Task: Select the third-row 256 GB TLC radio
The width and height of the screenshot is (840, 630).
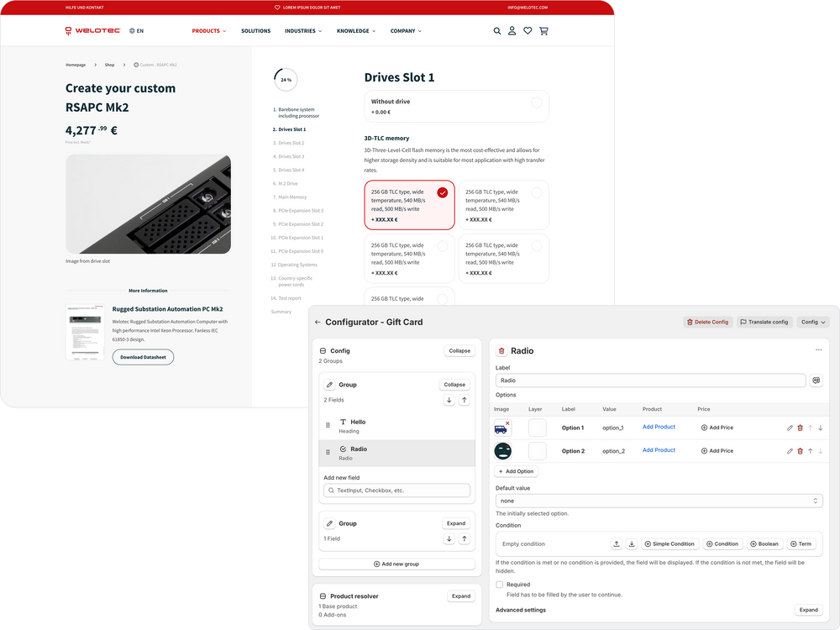Action: (443, 300)
